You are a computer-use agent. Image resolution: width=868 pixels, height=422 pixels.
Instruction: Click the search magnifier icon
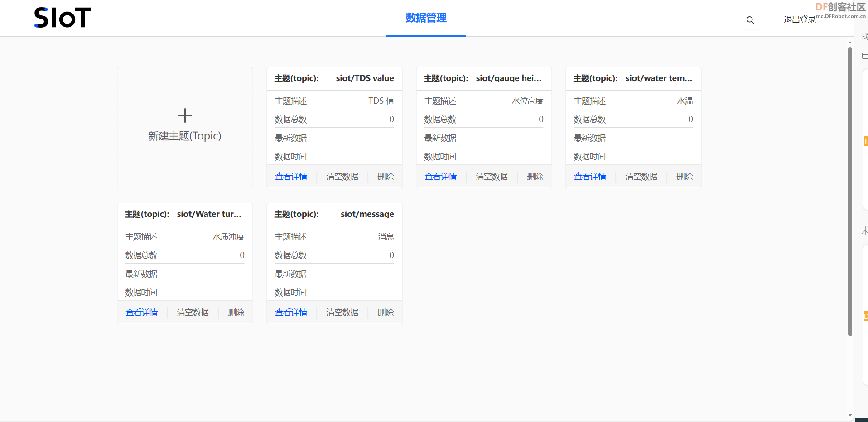pos(750,20)
